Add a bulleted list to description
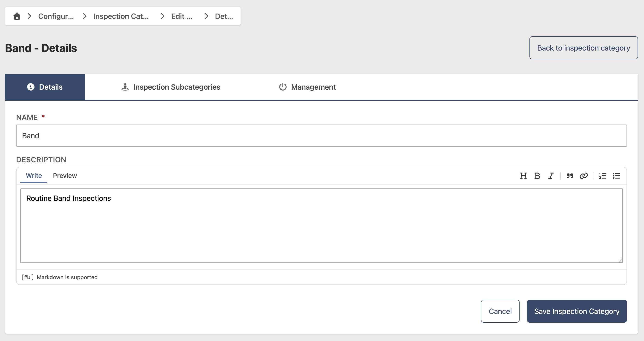Screen dimensions: 644x341 pyautogui.click(x=616, y=176)
